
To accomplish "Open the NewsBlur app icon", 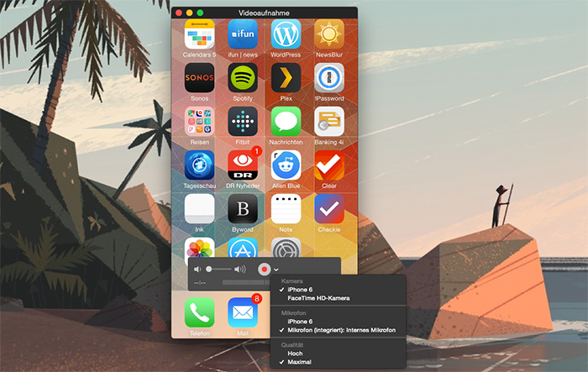I will point(329,34).
